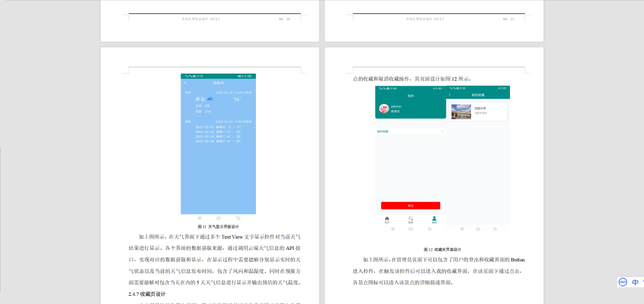Click forecast row 2022-05-02 in figure

pos(218,132)
